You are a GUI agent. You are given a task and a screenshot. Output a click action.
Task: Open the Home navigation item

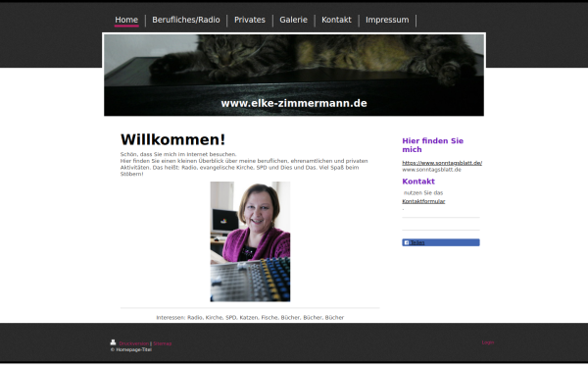(x=126, y=20)
